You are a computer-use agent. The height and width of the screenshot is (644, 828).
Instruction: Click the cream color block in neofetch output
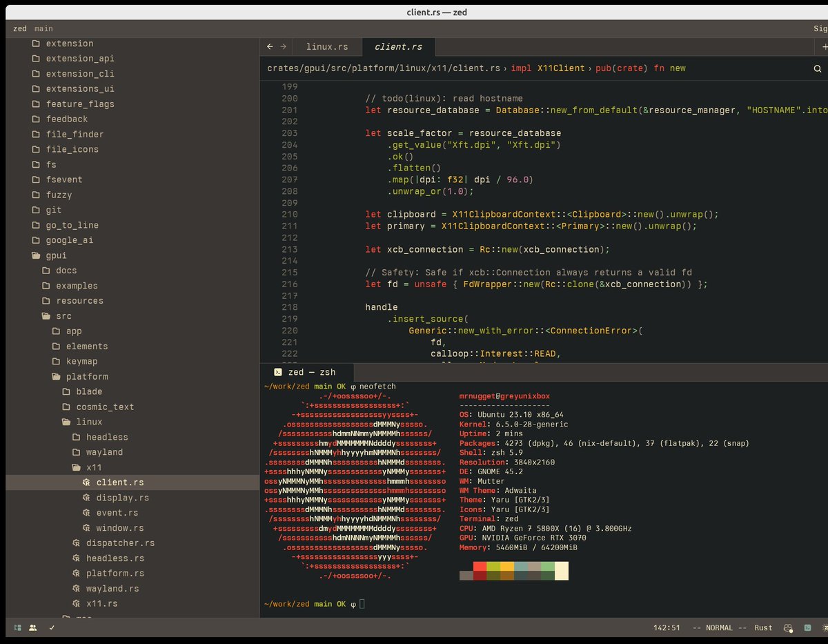coord(562,571)
